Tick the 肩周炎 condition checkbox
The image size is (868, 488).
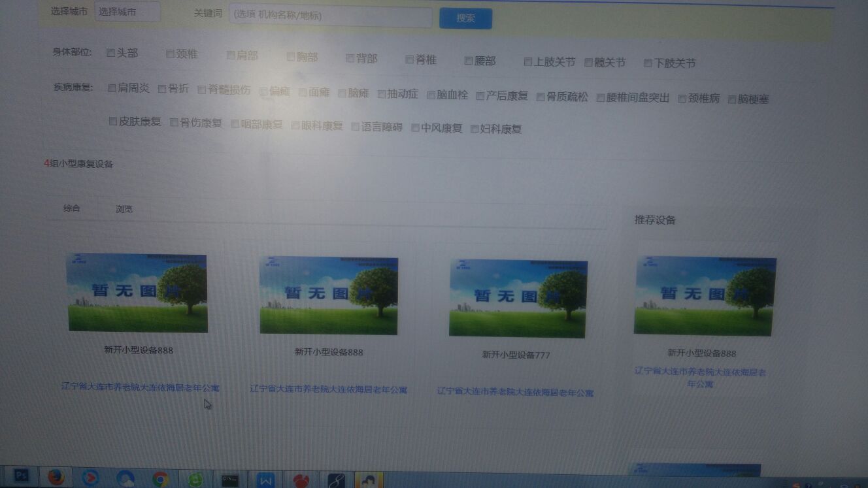(x=112, y=88)
